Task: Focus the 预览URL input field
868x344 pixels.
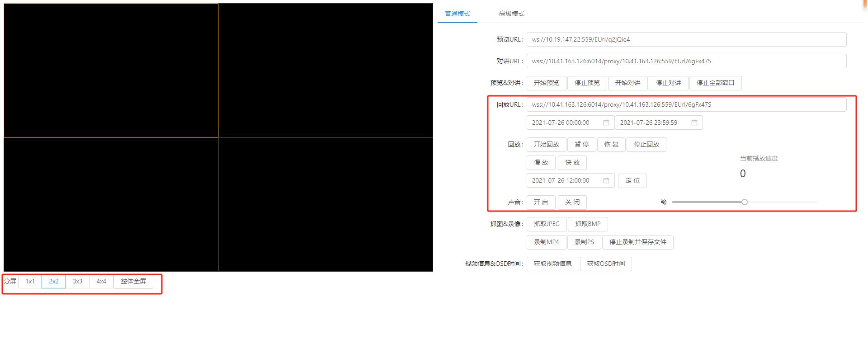Action: coord(687,39)
